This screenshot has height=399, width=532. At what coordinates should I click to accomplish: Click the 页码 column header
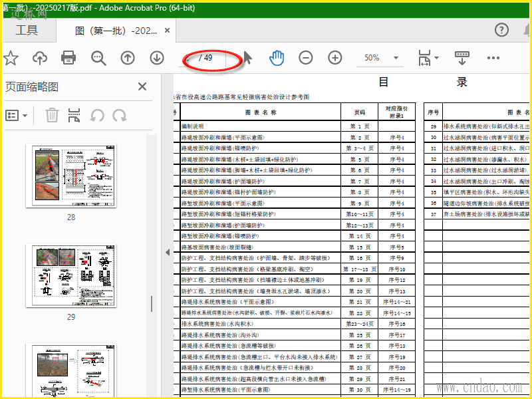click(360, 112)
